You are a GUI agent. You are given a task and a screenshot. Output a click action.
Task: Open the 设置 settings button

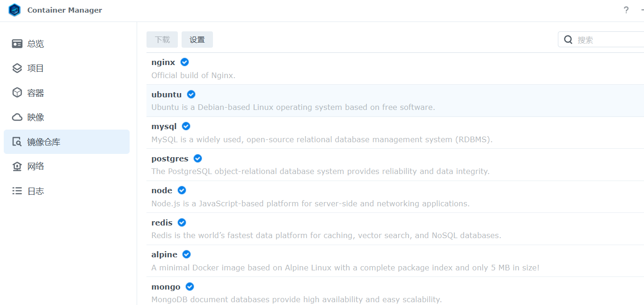click(x=197, y=40)
